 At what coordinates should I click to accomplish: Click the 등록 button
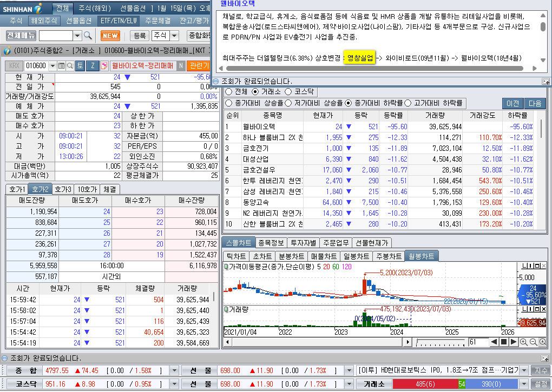tap(140, 36)
